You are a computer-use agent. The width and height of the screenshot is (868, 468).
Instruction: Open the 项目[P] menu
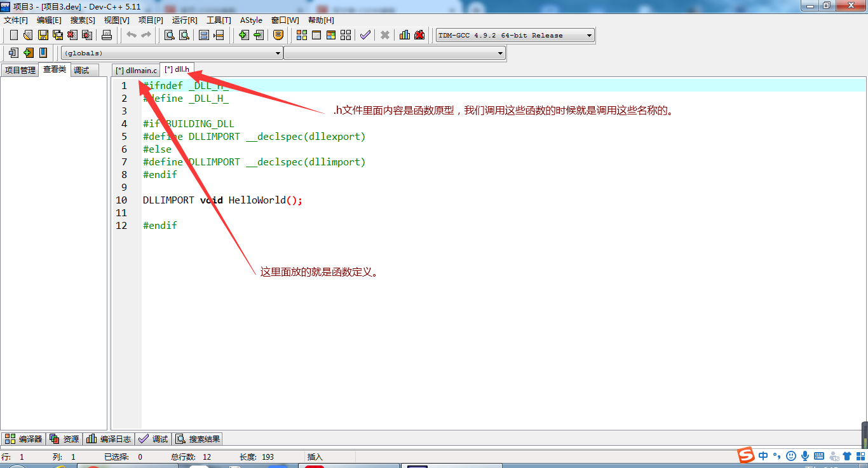[151, 20]
